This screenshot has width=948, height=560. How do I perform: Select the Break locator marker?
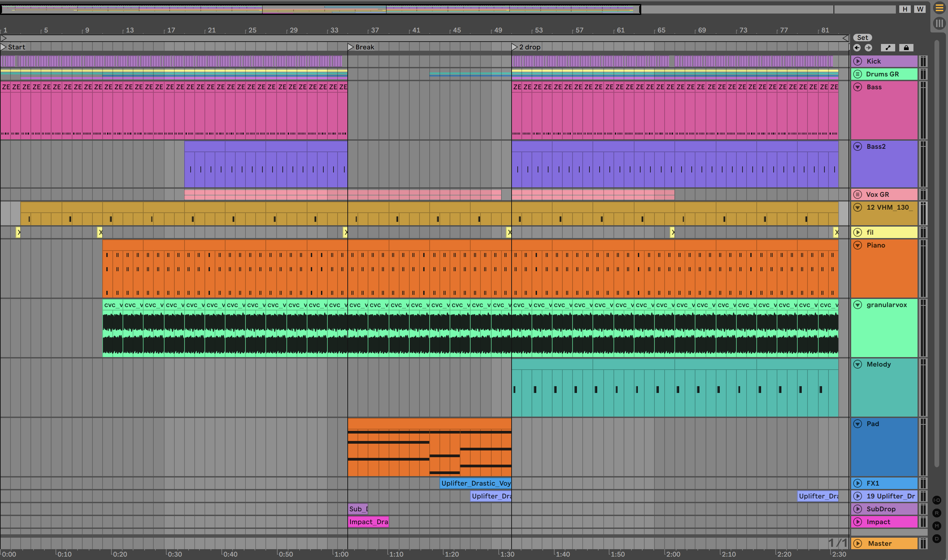coord(350,47)
